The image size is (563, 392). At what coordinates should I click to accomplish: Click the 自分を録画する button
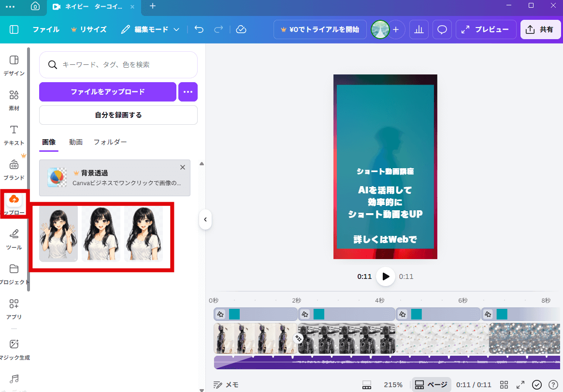click(118, 115)
